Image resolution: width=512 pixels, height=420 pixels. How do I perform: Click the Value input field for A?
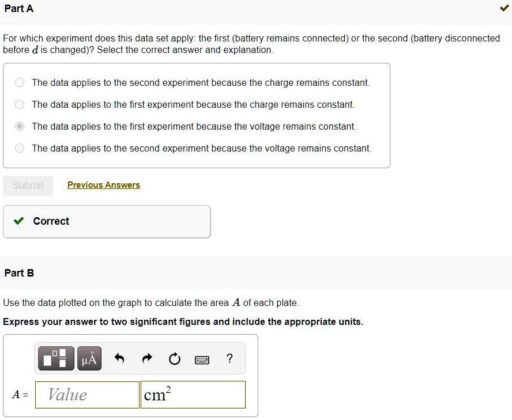pos(87,395)
